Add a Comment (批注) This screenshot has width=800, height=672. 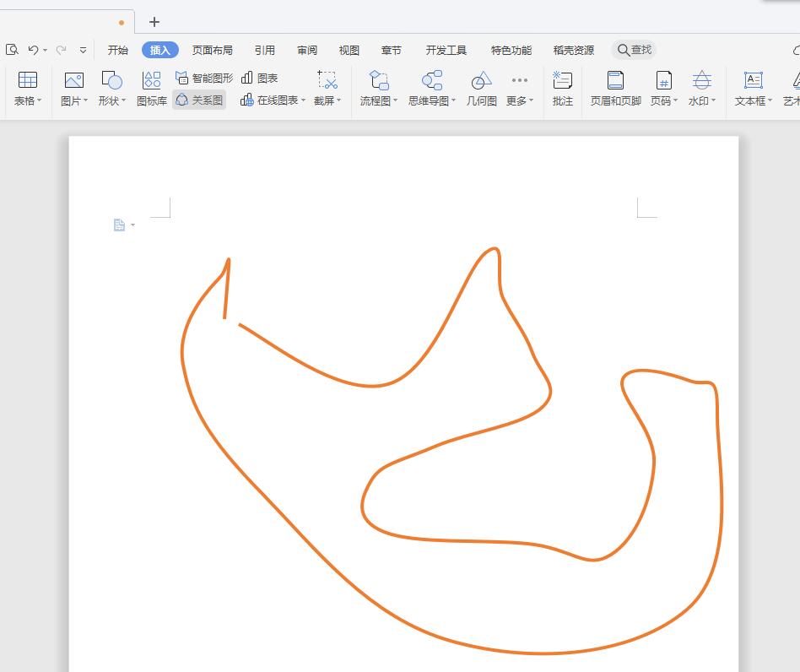[x=562, y=89]
